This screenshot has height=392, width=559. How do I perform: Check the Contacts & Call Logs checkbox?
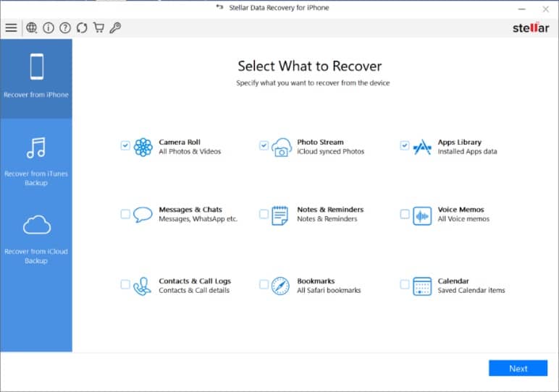pyautogui.click(x=125, y=284)
